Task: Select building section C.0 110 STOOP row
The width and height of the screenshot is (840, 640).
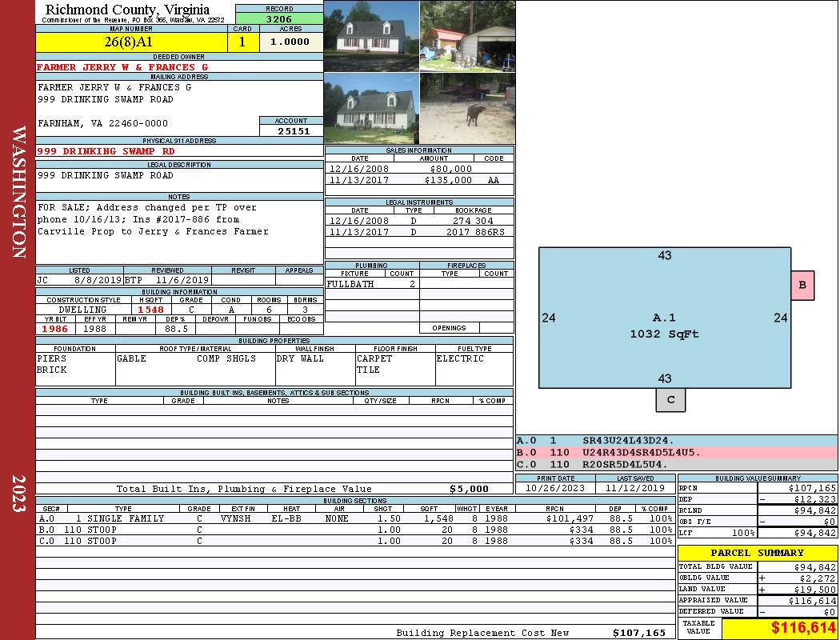Action: pos(355,541)
